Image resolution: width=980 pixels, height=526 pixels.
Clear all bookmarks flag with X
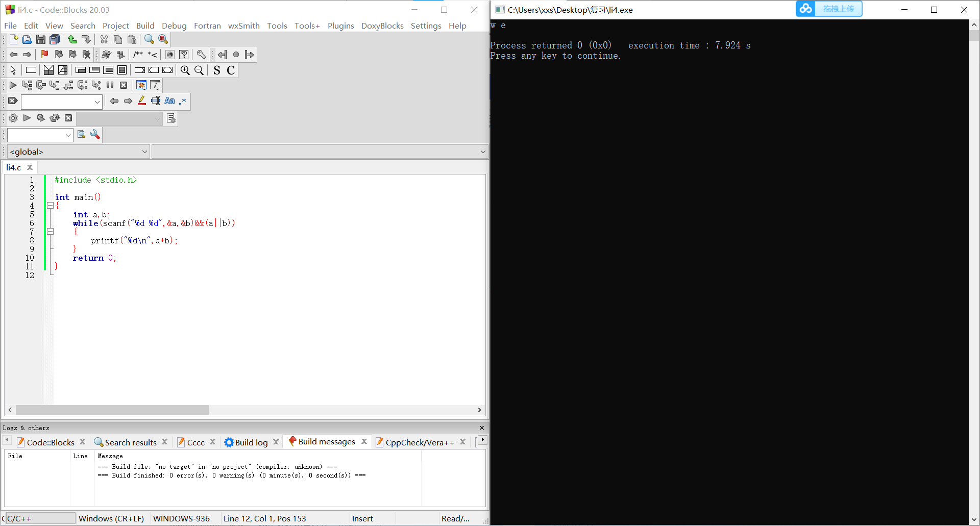87,55
